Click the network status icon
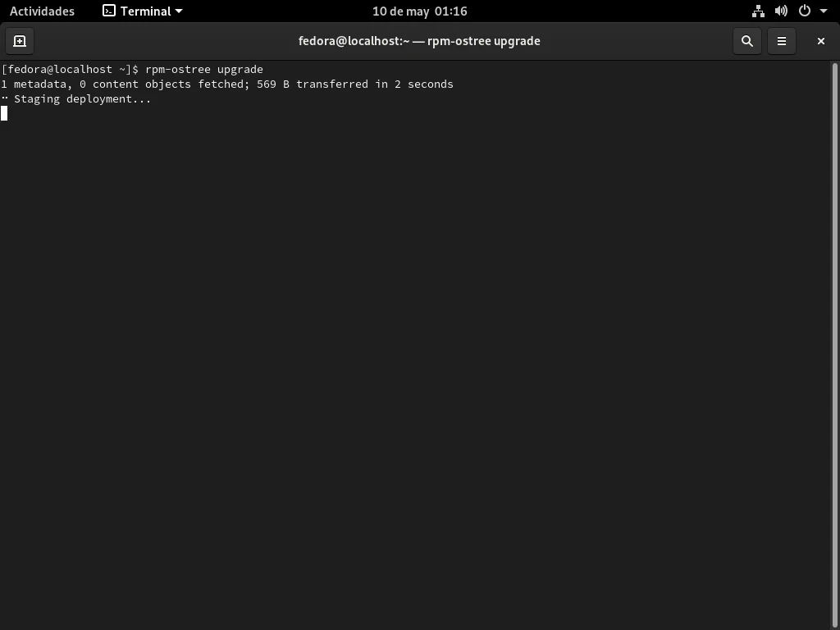This screenshot has height=630, width=840. [x=758, y=11]
